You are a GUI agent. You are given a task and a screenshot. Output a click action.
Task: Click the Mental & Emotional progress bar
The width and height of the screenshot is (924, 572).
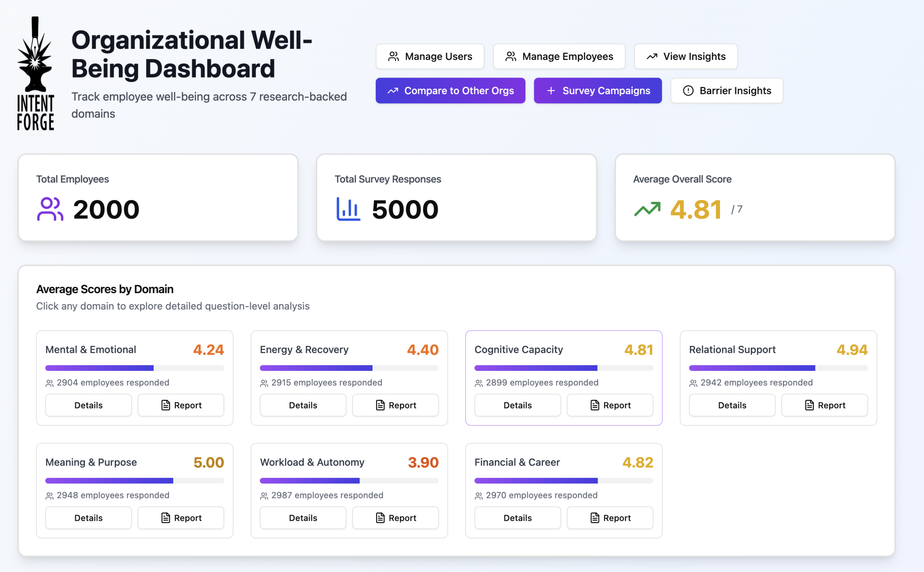tap(134, 368)
